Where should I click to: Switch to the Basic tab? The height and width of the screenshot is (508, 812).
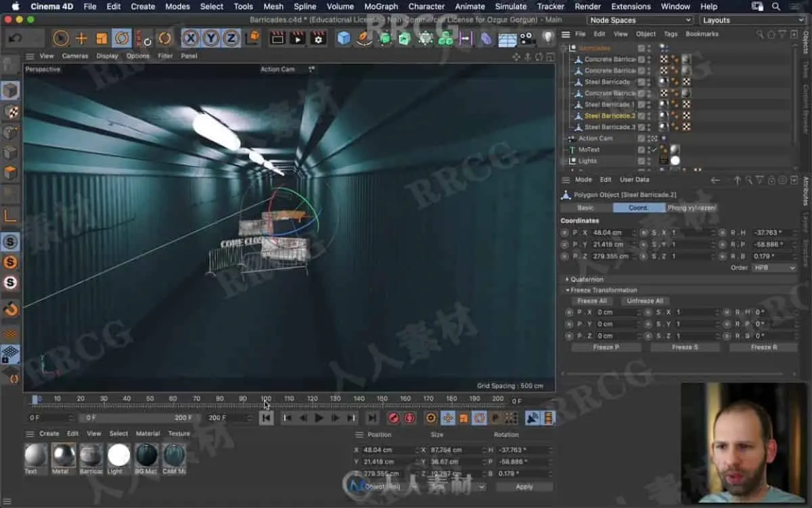point(585,208)
